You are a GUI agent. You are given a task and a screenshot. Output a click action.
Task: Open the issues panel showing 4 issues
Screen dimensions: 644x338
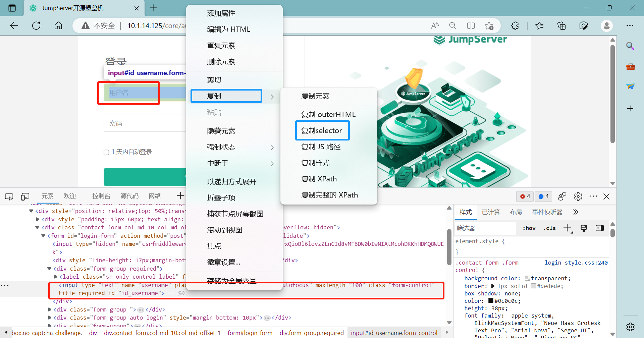point(543,196)
